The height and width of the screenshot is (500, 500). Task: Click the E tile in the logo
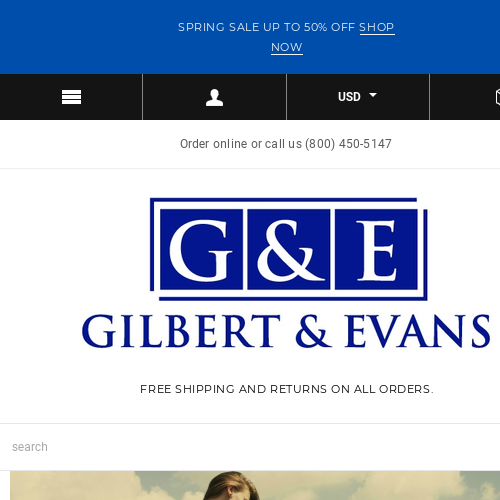pos(376,249)
